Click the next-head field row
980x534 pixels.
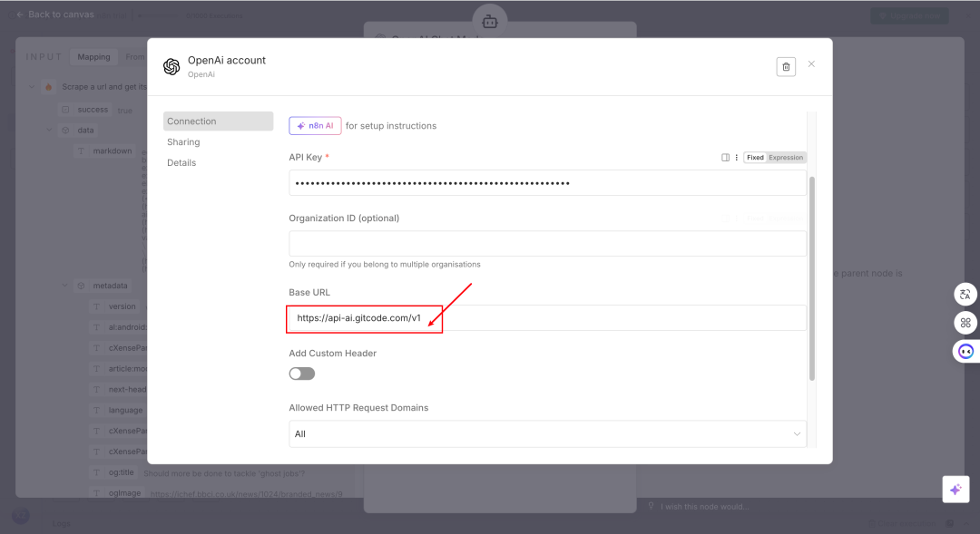[x=119, y=390]
